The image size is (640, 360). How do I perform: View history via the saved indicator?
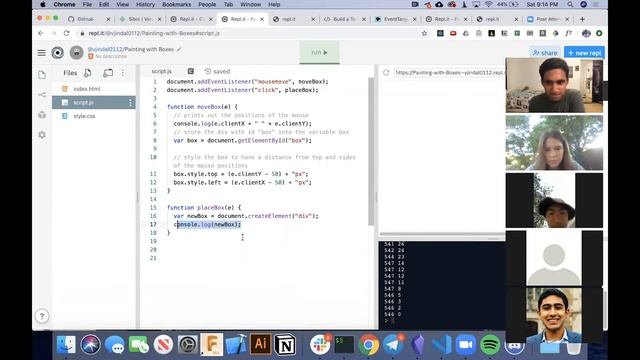pos(218,71)
